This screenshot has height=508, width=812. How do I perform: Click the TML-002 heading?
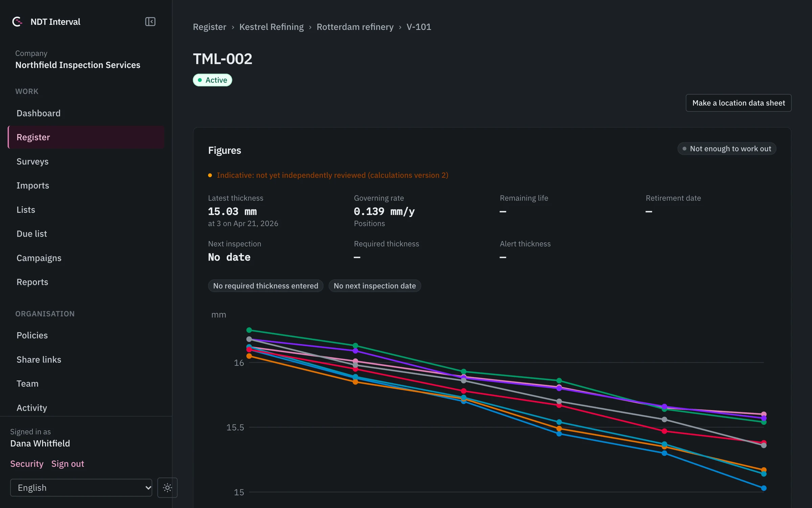tap(223, 59)
